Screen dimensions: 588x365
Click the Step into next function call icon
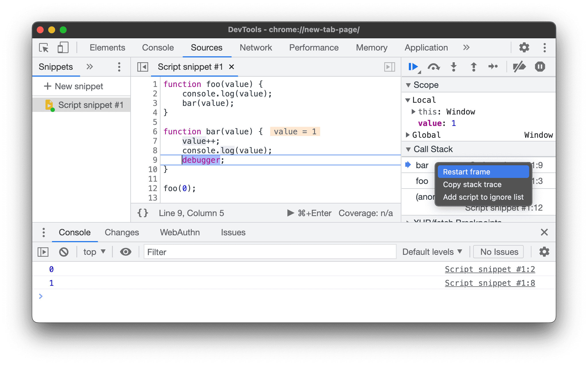tap(454, 67)
